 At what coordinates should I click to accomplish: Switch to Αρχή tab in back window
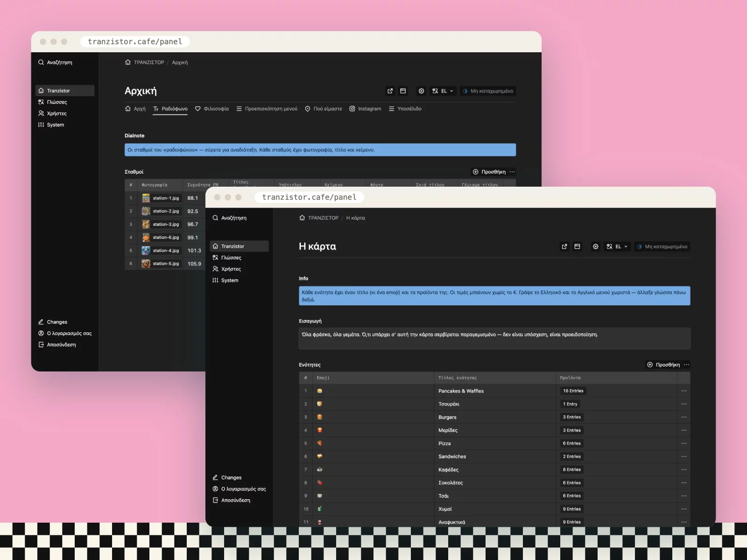tap(135, 109)
